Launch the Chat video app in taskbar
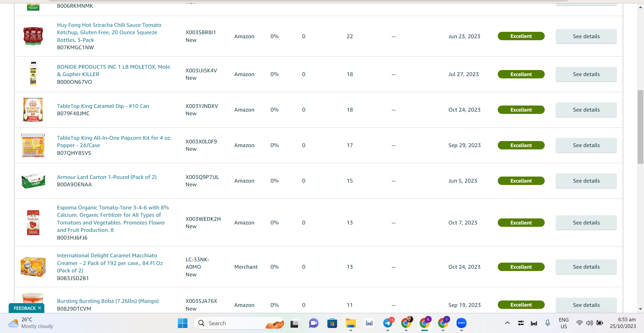 pyautogui.click(x=314, y=323)
